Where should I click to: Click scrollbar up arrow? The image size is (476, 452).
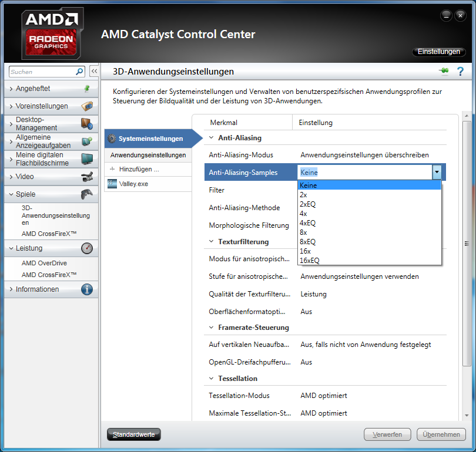click(x=467, y=116)
